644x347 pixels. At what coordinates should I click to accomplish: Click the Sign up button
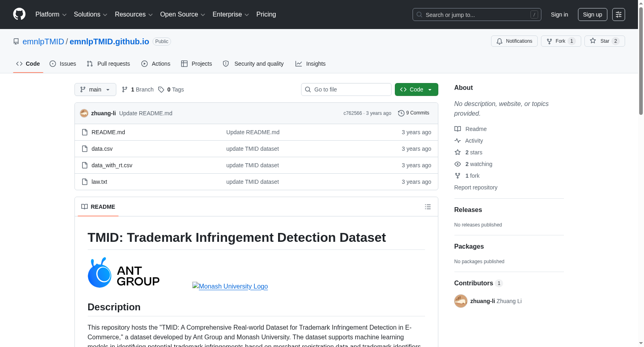(x=592, y=15)
